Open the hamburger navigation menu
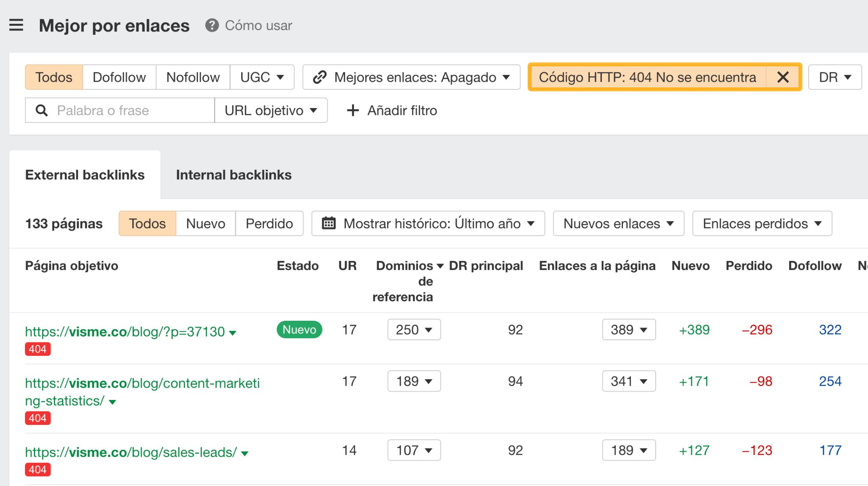Screen dimensions: 868x486 pos(16,25)
